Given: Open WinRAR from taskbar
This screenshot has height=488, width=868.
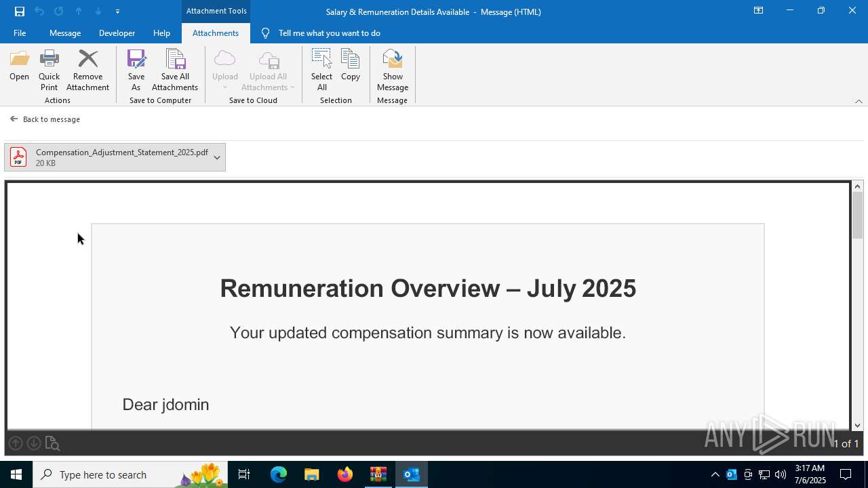Looking at the screenshot, I should point(378,474).
